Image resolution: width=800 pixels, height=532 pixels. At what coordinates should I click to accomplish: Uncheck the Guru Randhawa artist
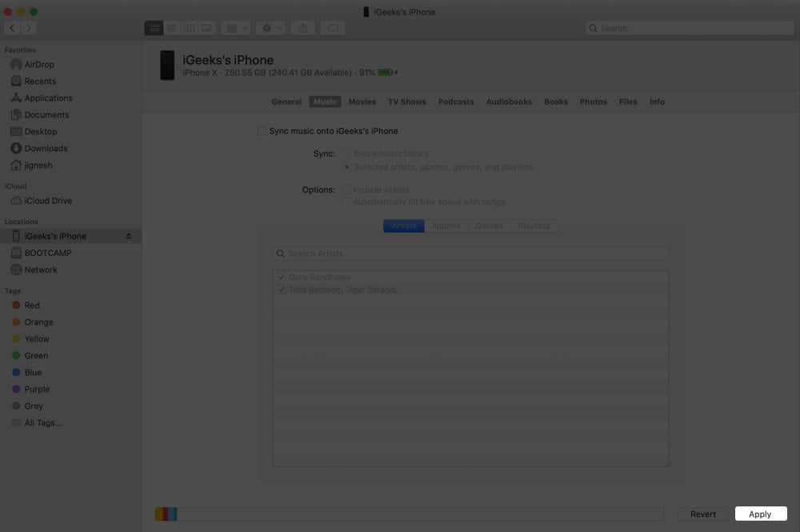click(281, 277)
